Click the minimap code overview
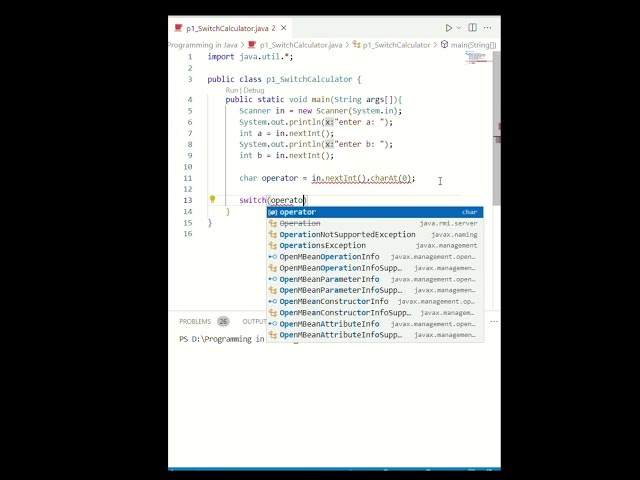Screen dimensions: 640x480 pyautogui.click(x=478, y=58)
